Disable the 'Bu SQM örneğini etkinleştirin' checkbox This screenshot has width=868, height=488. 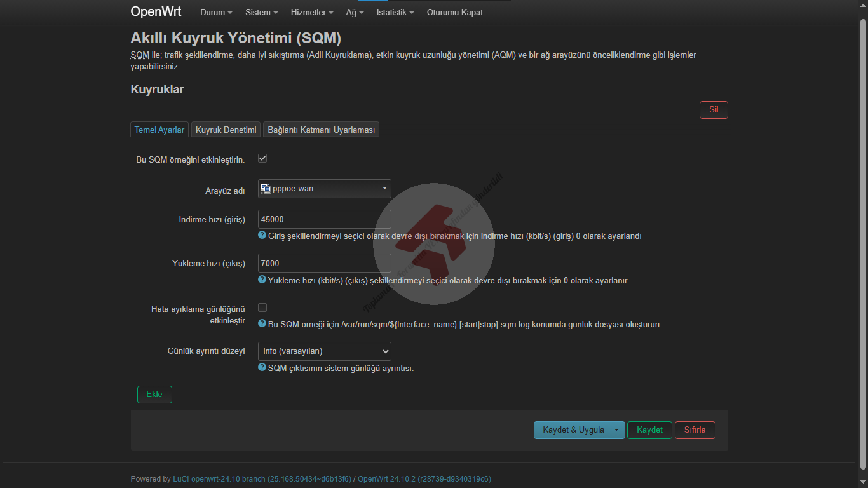262,158
